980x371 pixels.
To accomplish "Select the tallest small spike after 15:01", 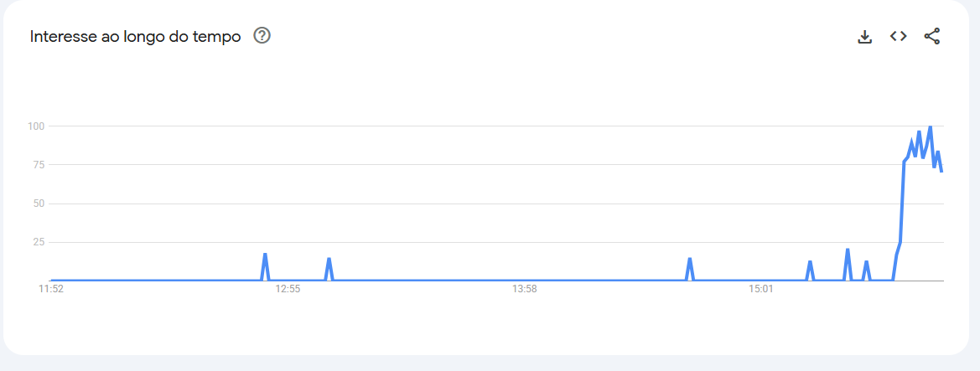I will (848, 250).
